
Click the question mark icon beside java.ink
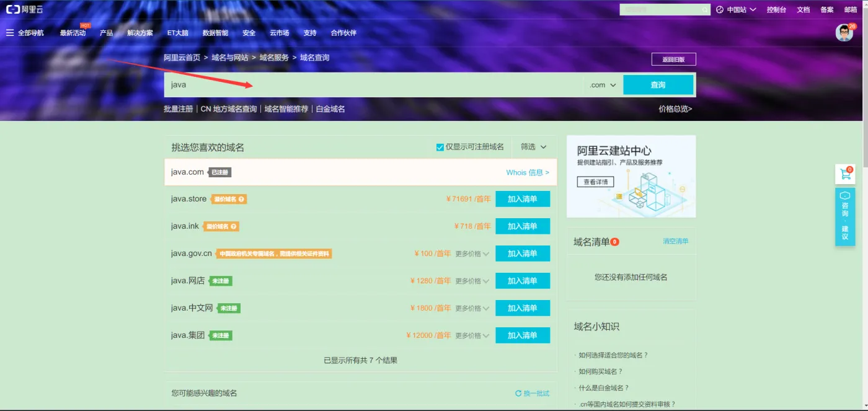coord(234,226)
